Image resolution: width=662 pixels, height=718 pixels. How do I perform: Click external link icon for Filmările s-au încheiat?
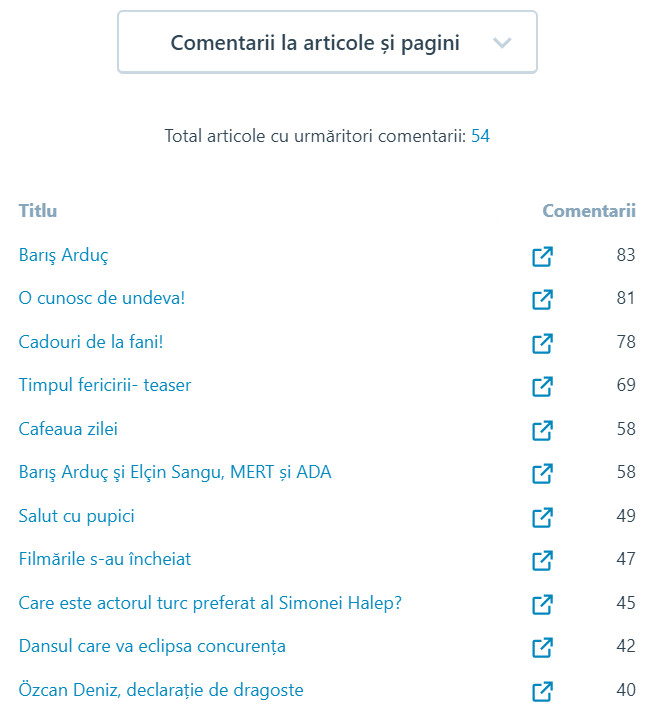coord(542,560)
